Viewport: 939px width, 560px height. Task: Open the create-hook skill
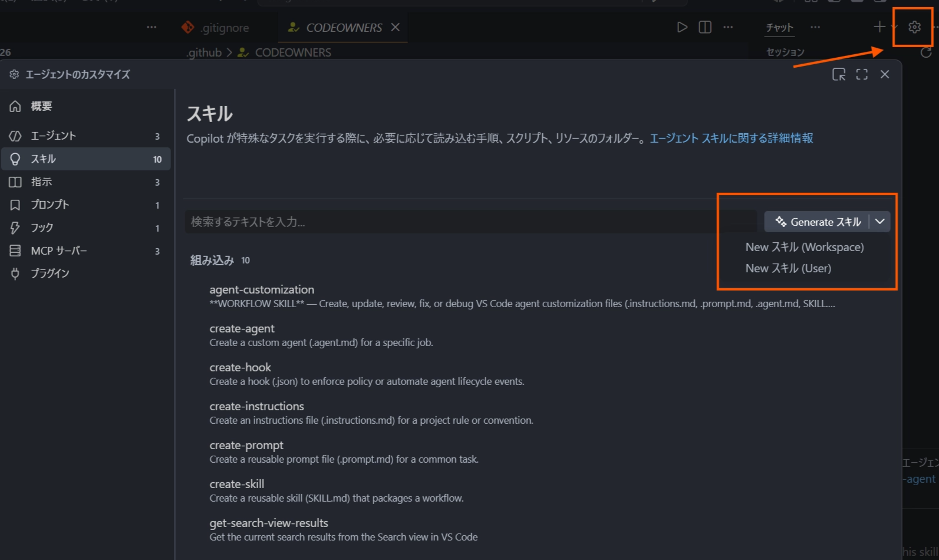pyautogui.click(x=522, y=374)
